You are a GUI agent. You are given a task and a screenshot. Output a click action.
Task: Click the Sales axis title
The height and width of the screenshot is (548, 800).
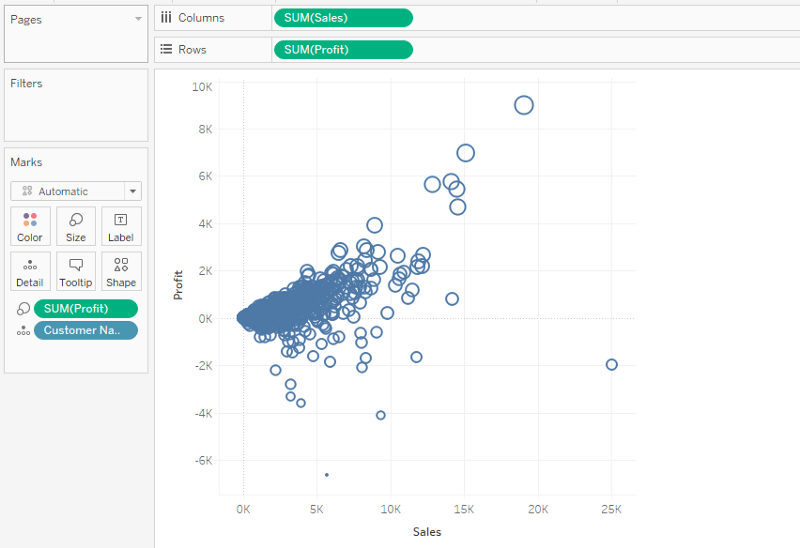point(427,532)
